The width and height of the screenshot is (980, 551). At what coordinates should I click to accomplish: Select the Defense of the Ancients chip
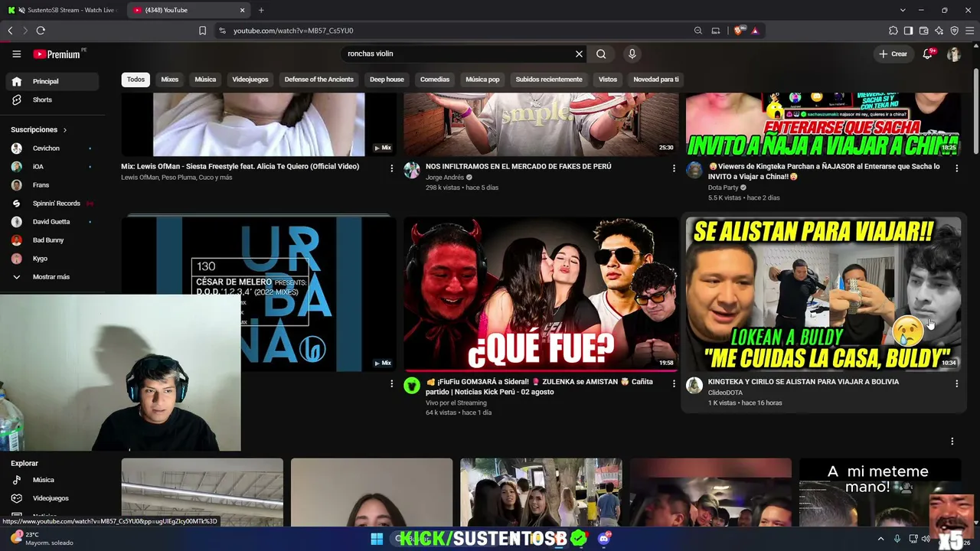(x=318, y=80)
